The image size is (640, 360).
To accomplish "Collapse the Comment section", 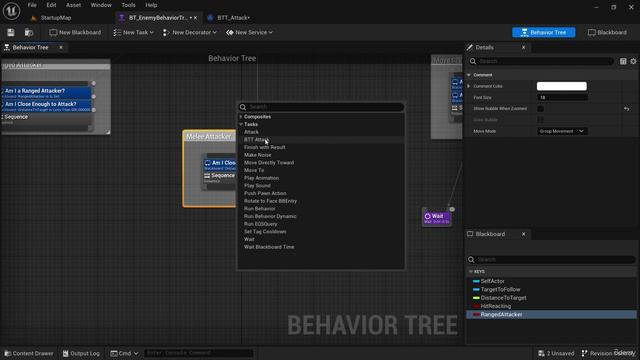I will [x=469, y=75].
